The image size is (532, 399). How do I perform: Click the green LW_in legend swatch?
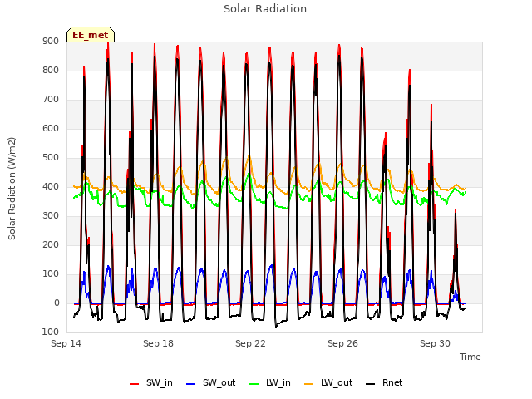254,384
